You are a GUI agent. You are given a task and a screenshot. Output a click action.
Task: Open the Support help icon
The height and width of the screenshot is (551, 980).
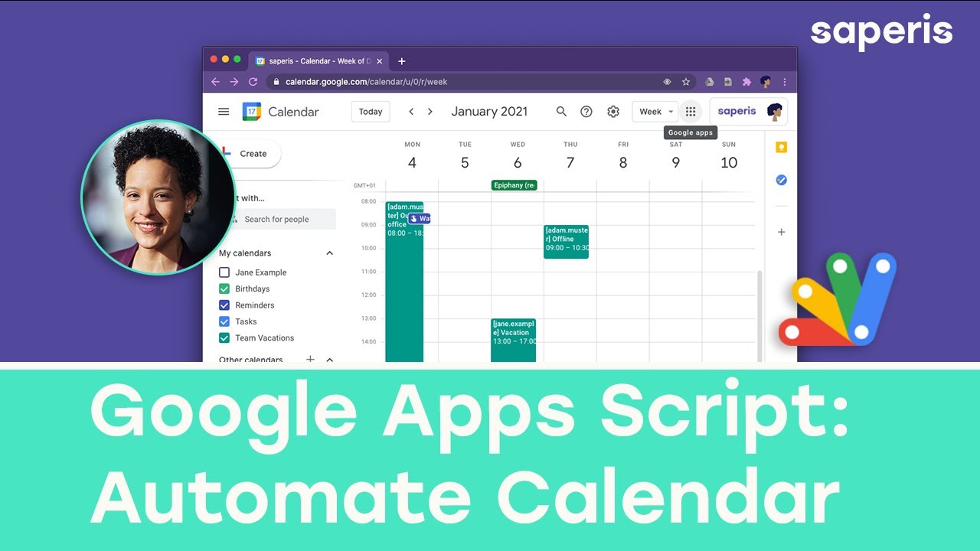coord(586,112)
